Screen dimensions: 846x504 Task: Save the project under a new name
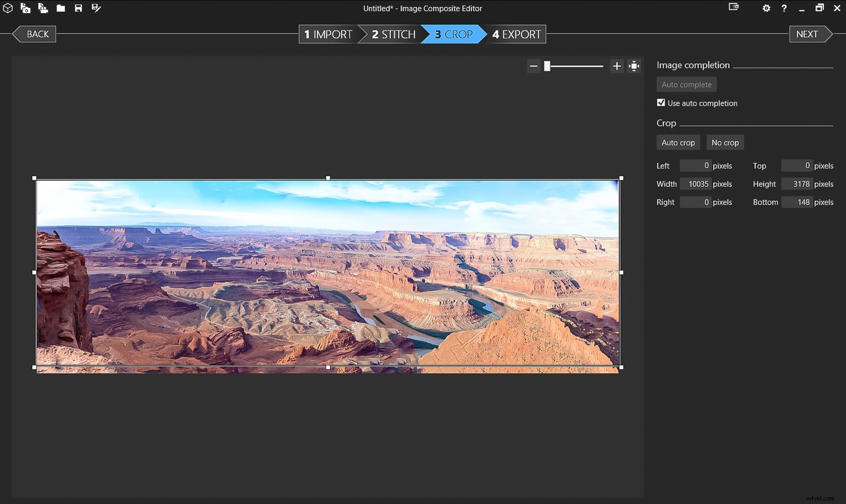pyautogui.click(x=96, y=8)
